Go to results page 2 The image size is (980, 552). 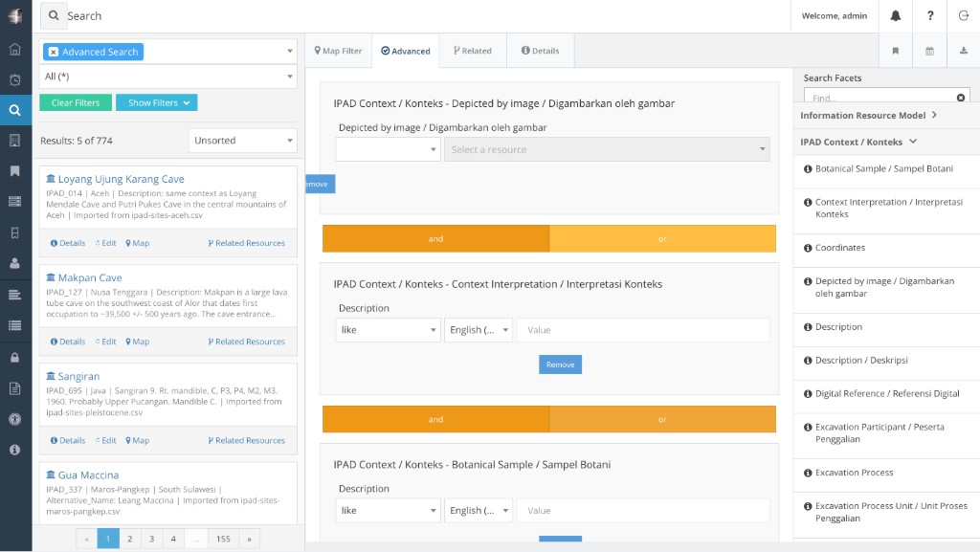130,539
